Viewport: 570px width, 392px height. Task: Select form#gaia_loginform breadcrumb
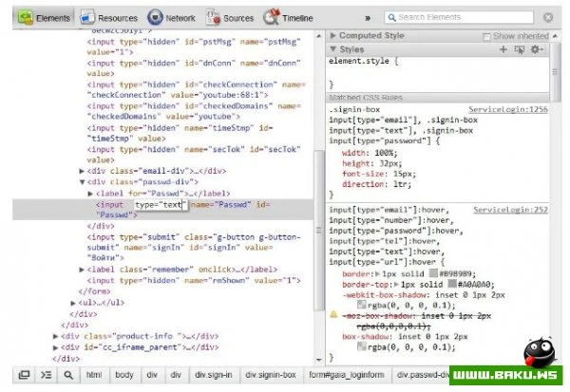coord(346,375)
